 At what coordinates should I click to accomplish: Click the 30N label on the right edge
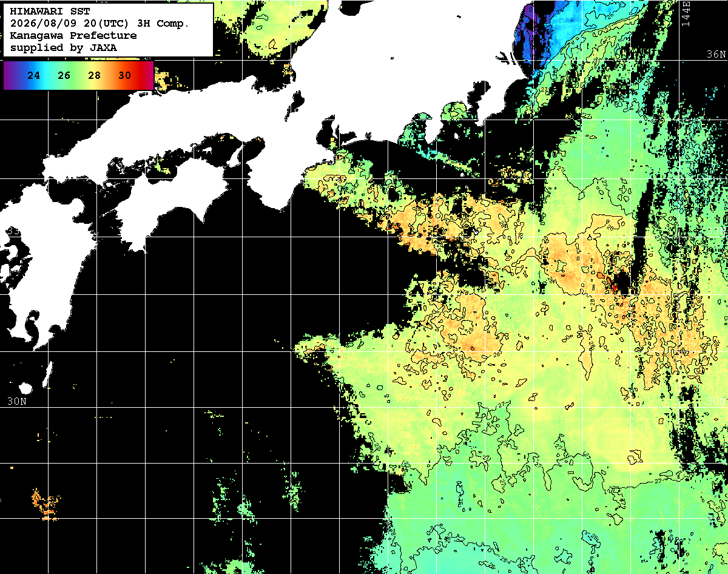[717, 402]
